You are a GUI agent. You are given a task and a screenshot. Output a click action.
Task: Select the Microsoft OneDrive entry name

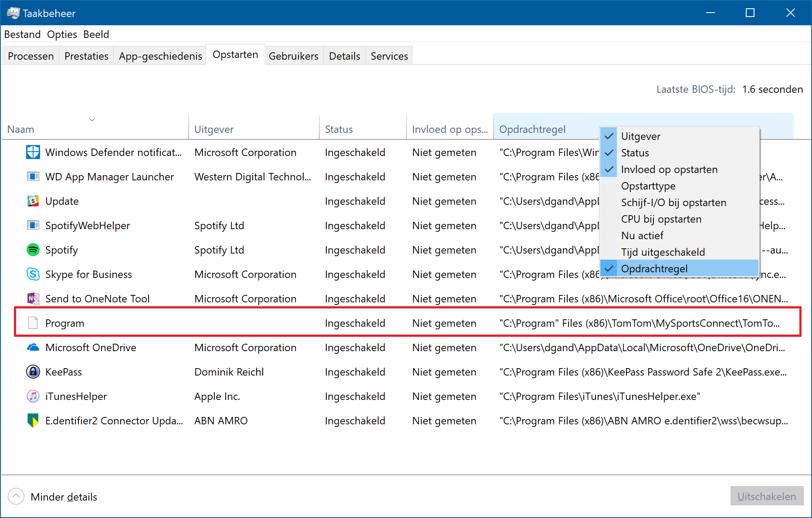click(91, 348)
